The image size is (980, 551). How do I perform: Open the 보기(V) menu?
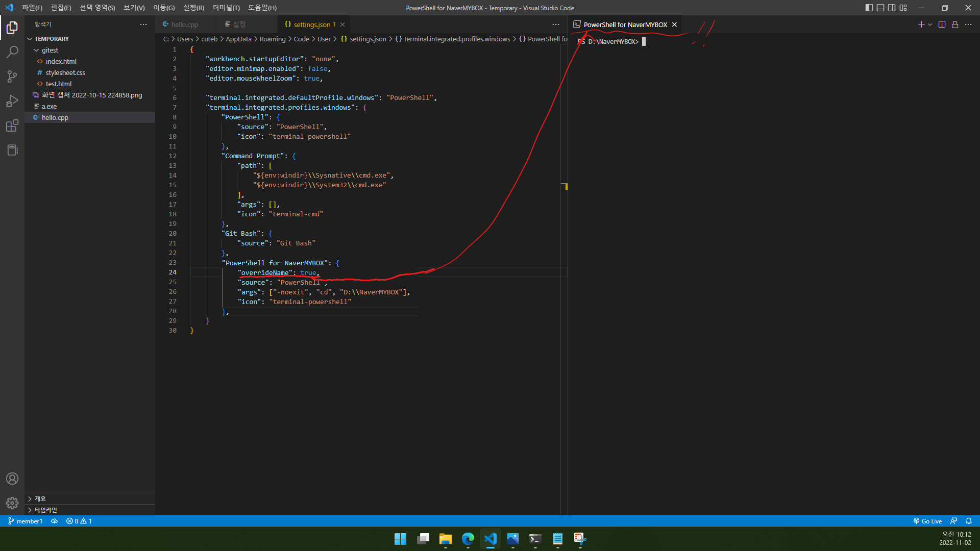134,8
